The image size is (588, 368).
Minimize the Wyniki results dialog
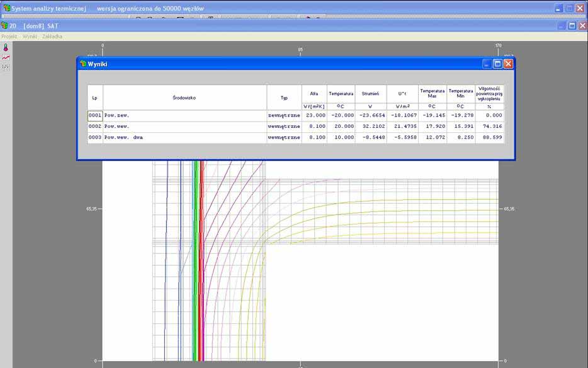pos(487,64)
